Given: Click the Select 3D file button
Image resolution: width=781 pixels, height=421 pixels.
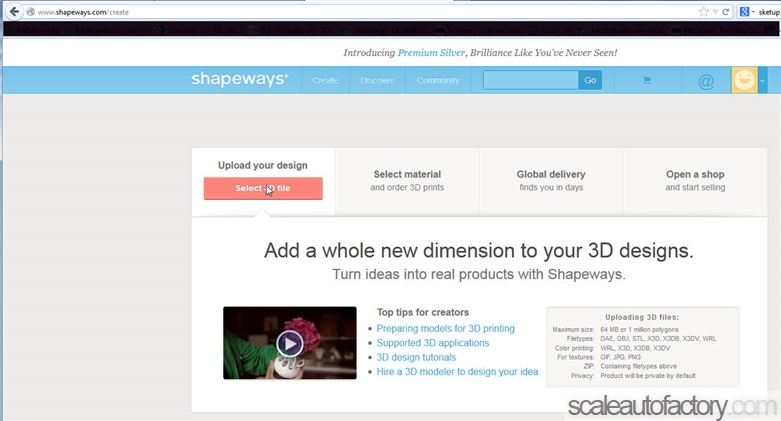Looking at the screenshot, I should coord(263,188).
